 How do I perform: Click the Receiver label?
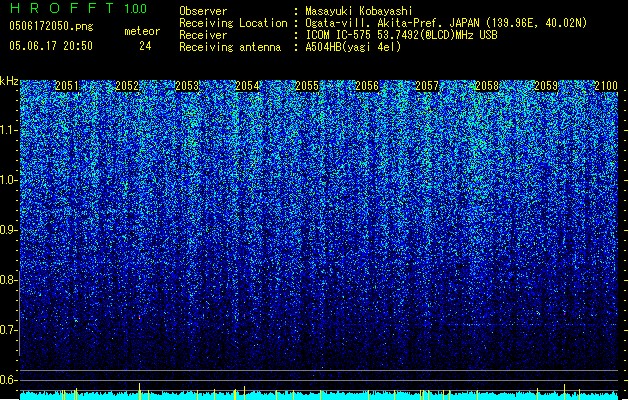(203, 35)
